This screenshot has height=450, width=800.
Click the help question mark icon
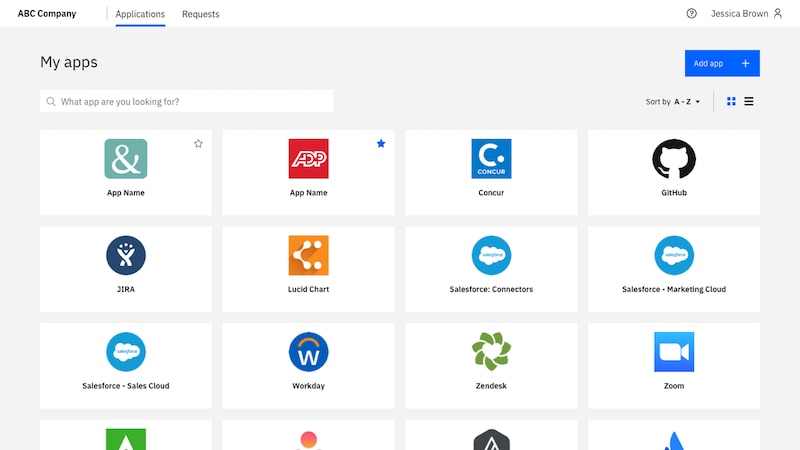(x=691, y=14)
